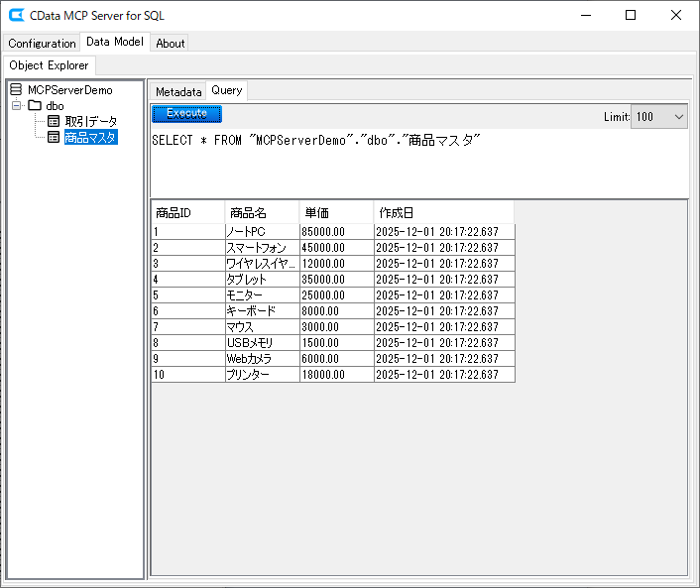Select the 取引データ table in tree
The width and height of the screenshot is (700, 588).
tap(91, 121)
